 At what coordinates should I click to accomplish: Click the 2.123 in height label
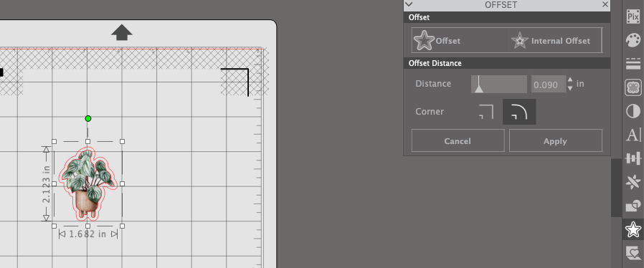coord(46,184)
